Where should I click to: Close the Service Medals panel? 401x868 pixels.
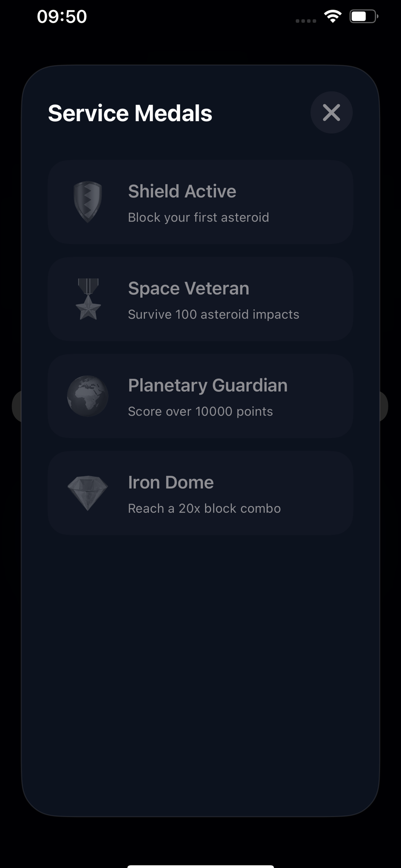(331, 113)
